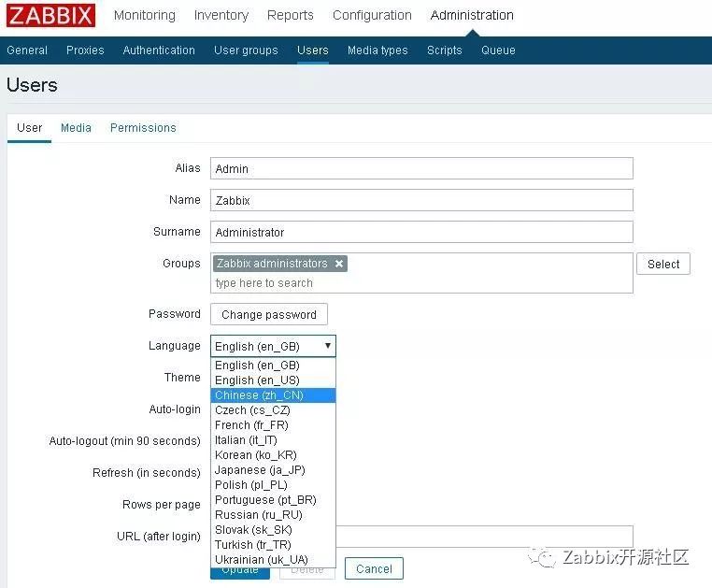The image size is (712, 588).
Task: Select Portuguese (pt_BR) language option
Action: [x=274, y=500]
